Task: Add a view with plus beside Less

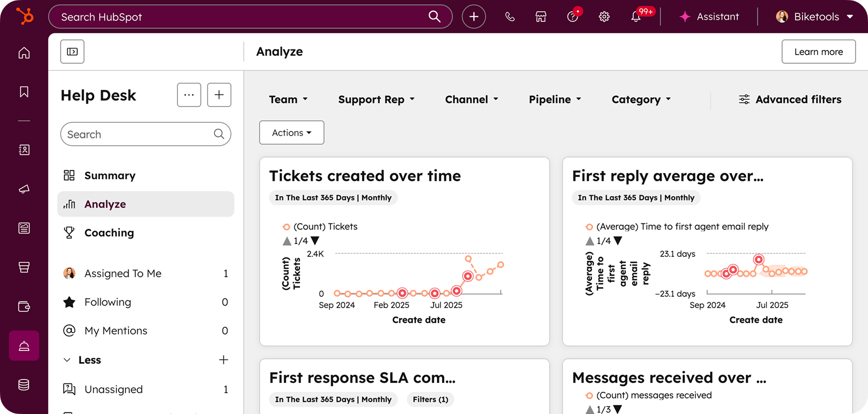Action: click(223, 360)
